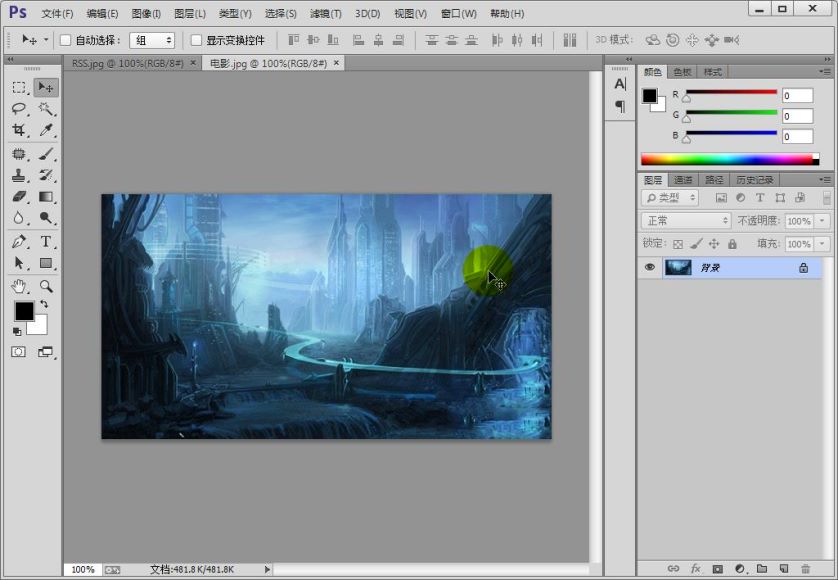Viewport: 838px width, 580px height.
Task: Open the tool preset picker arrow
Action: (46, 40)
